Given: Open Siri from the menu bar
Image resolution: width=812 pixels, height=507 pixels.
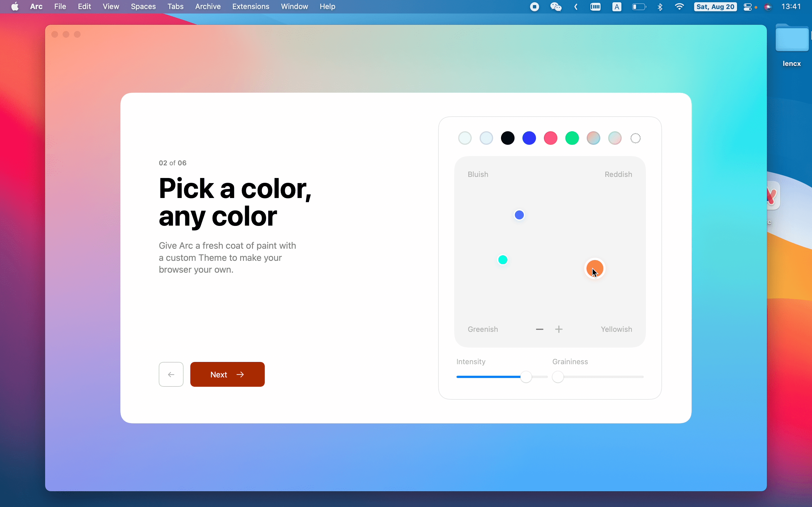Looking at the screenshot, I should point(768,7).
